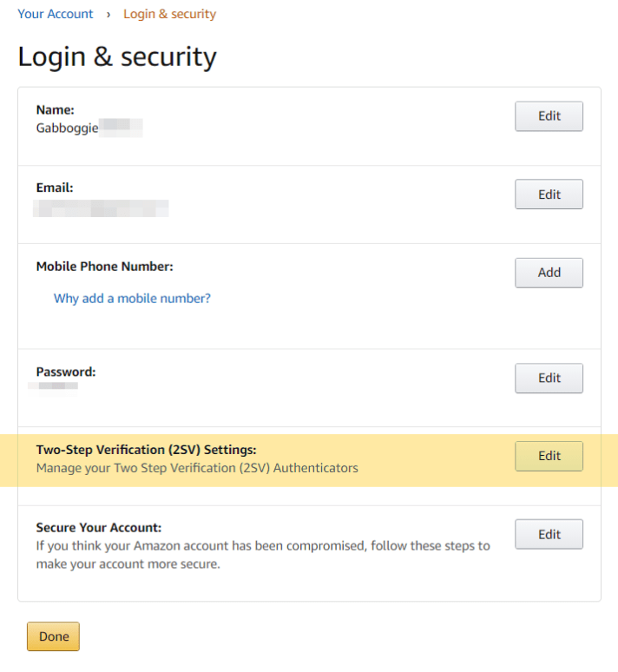Click the Login & security page heading

coord(117,57)
